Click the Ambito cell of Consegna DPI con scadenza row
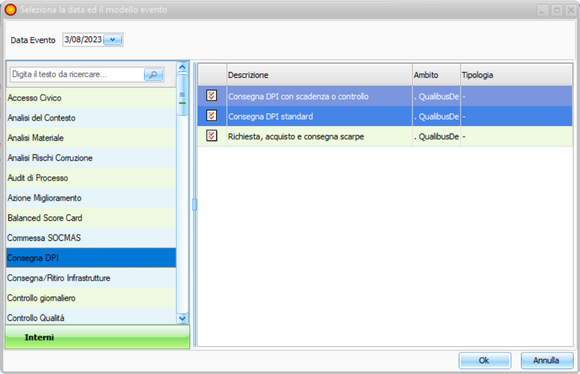This screenshot has height=374, width=580. tap(436, 97)
